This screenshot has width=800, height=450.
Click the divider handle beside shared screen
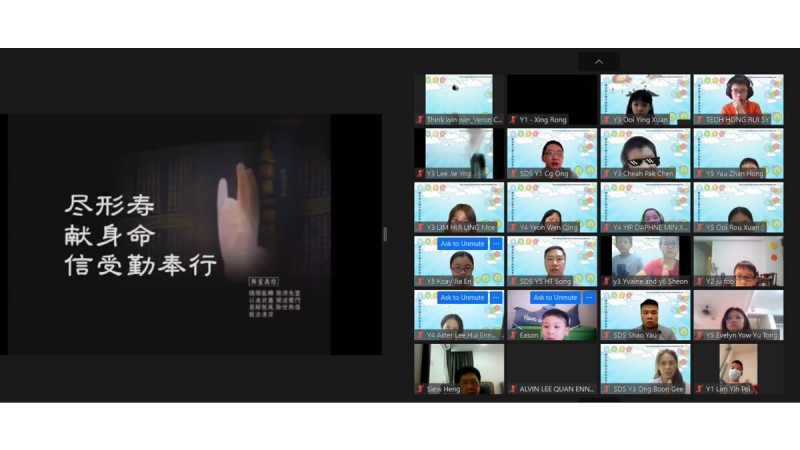tap(385, 234)
